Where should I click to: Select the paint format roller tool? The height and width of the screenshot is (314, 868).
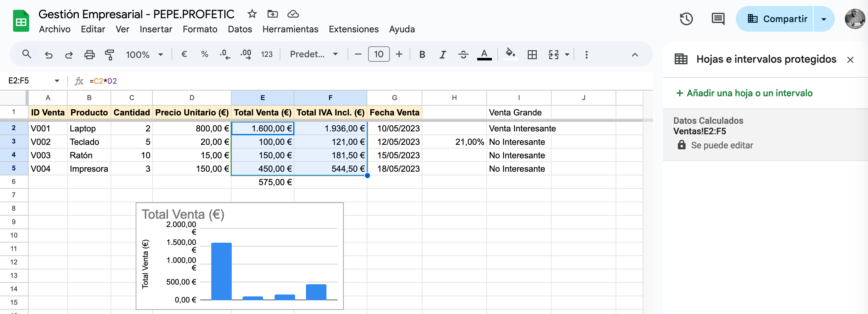click(x=109, y=55)
